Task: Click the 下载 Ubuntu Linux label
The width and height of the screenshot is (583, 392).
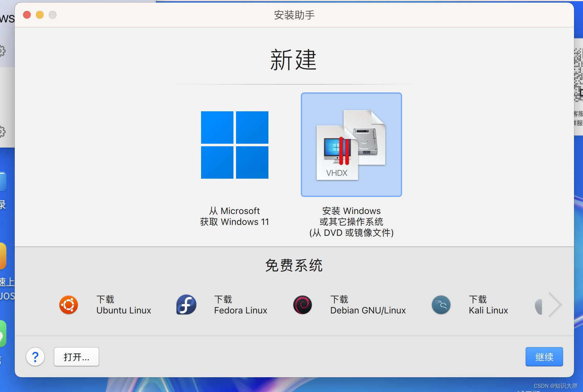Action: point(124,305)
